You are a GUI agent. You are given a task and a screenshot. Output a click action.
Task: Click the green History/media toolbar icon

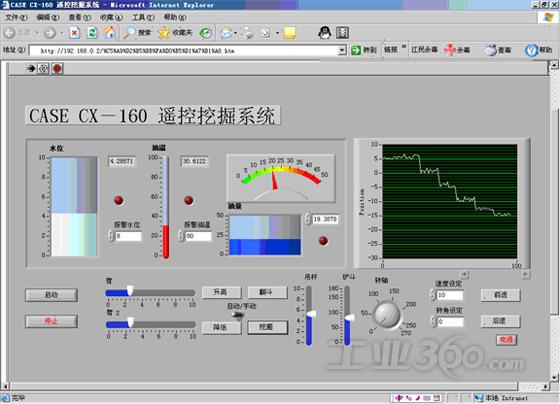click(205, 33)
